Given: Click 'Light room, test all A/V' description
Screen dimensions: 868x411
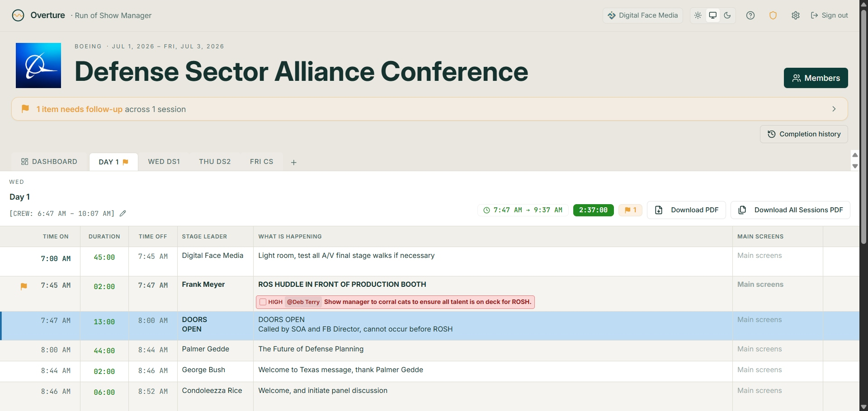Looking at the screenshot, I should click(x=346, y=256).
